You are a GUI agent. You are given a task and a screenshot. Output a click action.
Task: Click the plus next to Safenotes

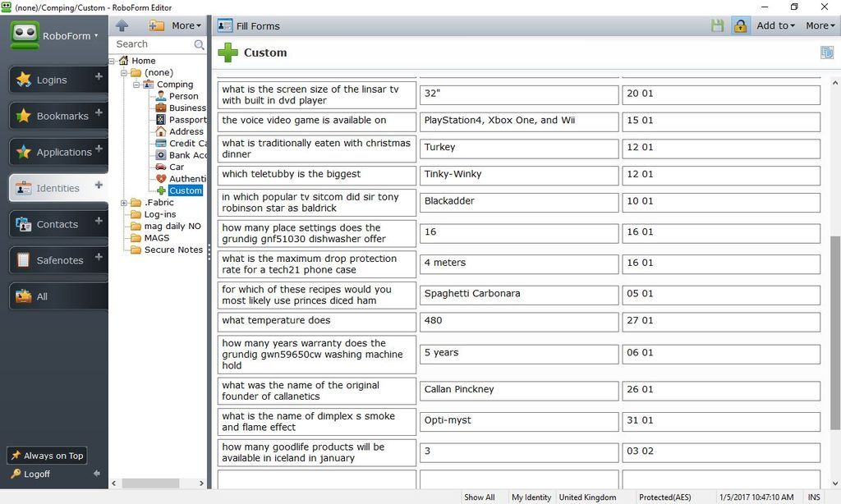click(99, 257)
